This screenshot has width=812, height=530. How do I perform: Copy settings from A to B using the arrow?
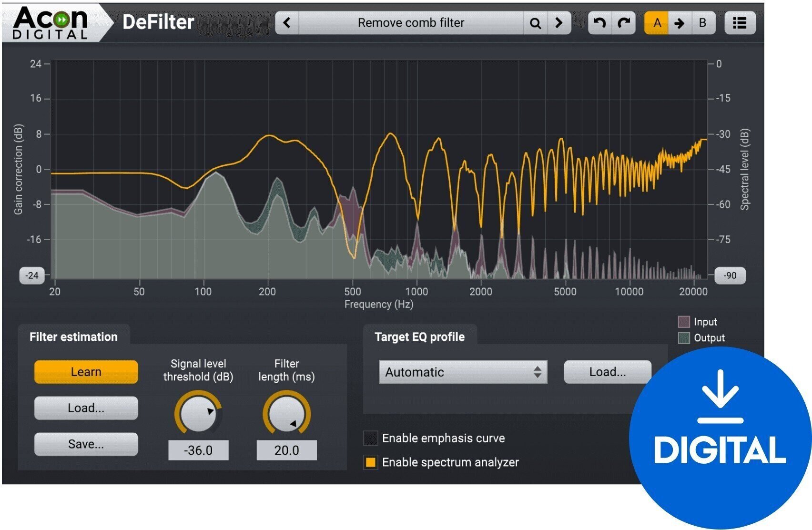click(680, 22)
